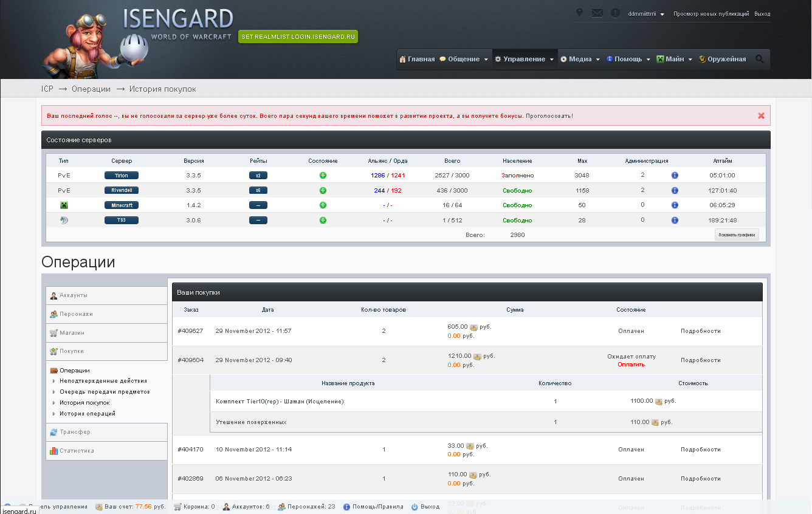Image resolution: width=812 pixels, height=514 pixels.
Task: Open the search magnifier icon in navigation
Action: tap(760, 60)
